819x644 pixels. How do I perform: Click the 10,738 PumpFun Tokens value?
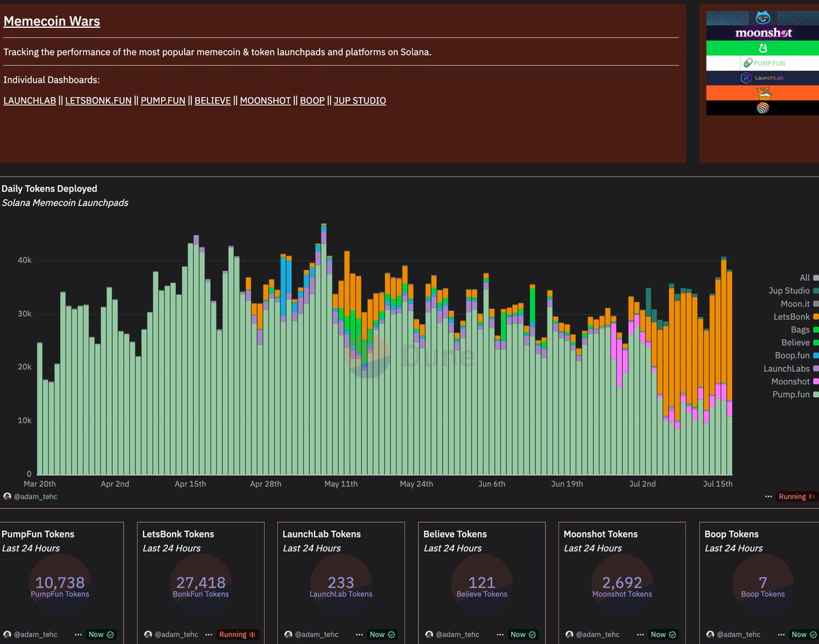tap(60, 583)
